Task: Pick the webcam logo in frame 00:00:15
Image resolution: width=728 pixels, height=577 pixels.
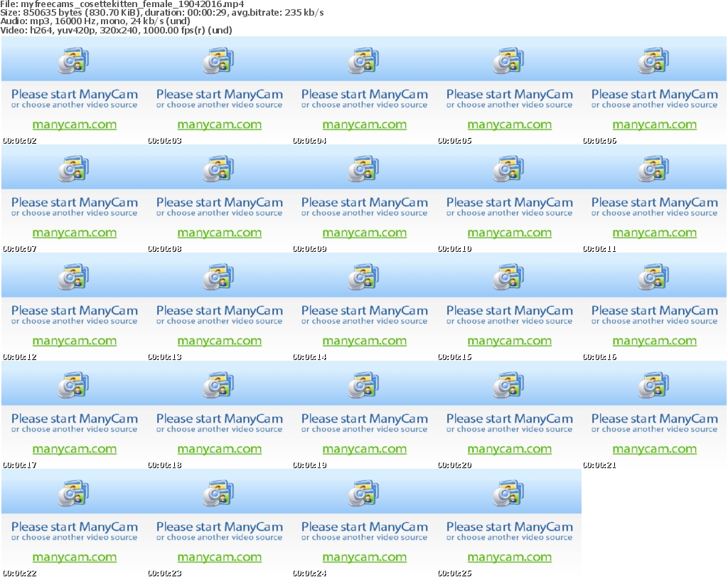Action: 508,277
